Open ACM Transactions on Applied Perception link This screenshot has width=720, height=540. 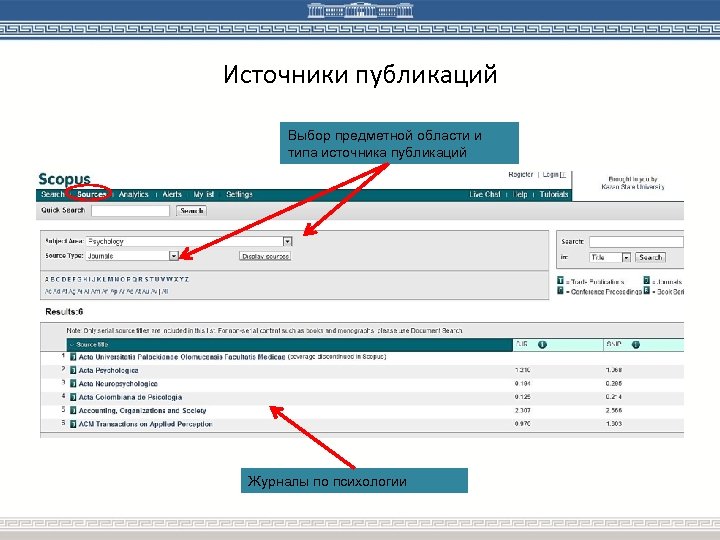[x=146, y=424]
